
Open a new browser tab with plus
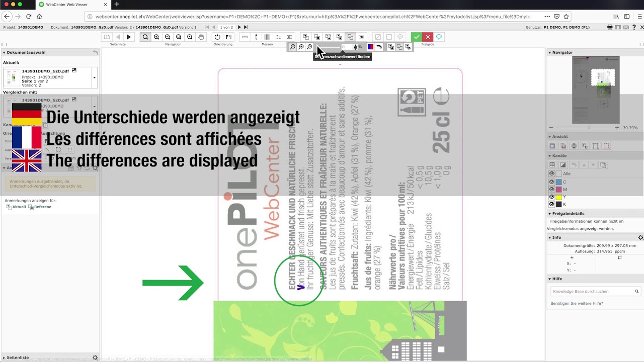[117, 4]
